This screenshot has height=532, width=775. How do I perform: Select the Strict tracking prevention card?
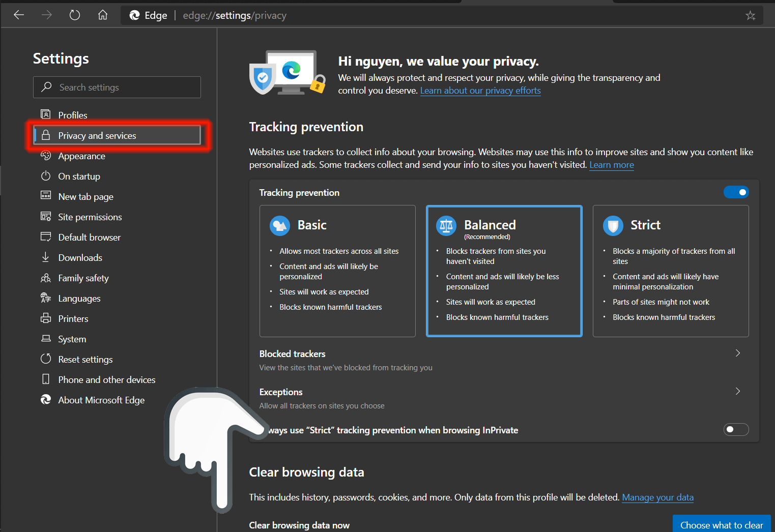pos(671,271)
